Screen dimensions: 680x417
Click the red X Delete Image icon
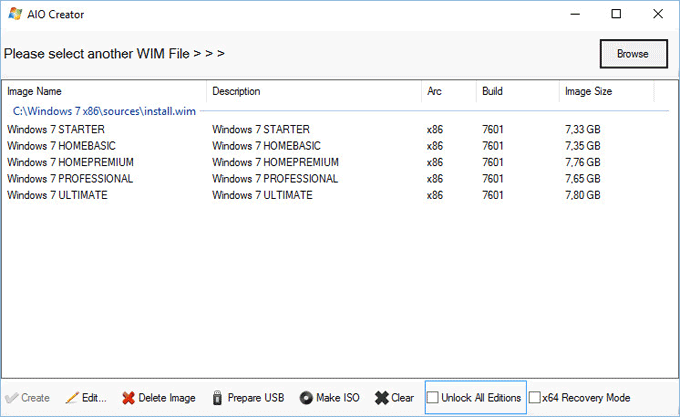tap(128, 397)
